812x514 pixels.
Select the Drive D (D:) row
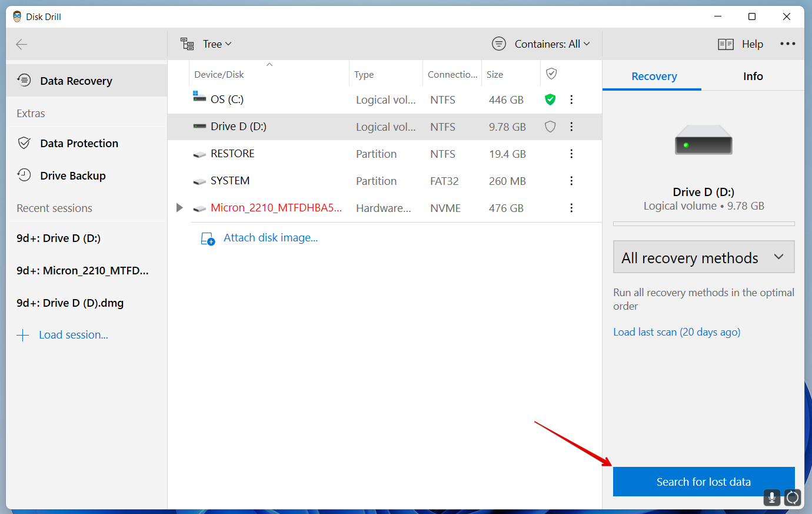(x=385, y=127)
